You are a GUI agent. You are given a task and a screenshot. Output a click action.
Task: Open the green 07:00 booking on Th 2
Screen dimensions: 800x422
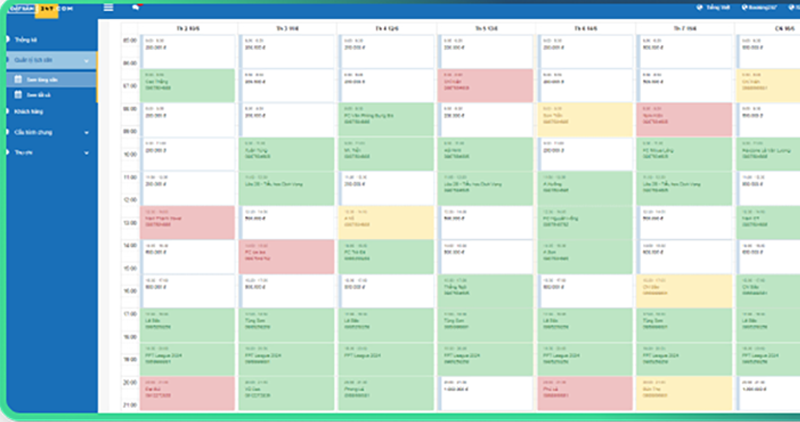(x=188, y=85)
